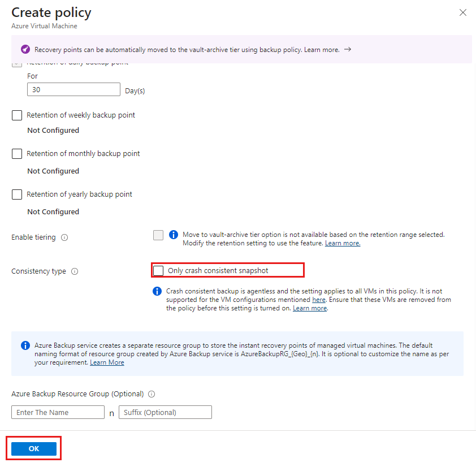Screen dimensions: 476x467
Task: Click OK to create the policy
Action: (34, 449)
